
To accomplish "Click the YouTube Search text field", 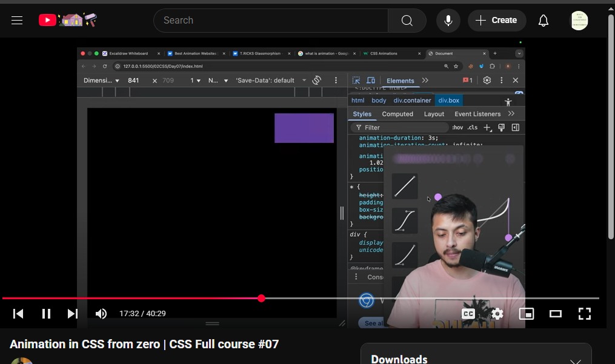I will pyautogui.click(x=271, y=21).
